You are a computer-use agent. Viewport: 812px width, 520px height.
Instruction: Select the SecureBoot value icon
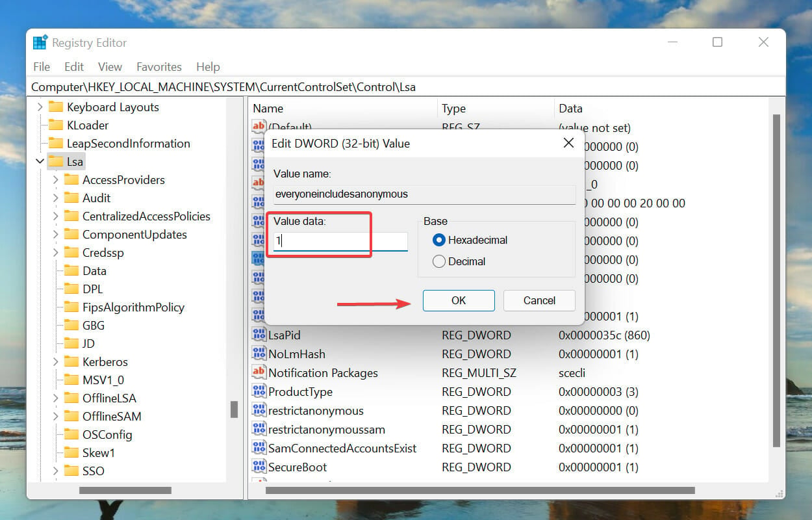click(259, 467)
